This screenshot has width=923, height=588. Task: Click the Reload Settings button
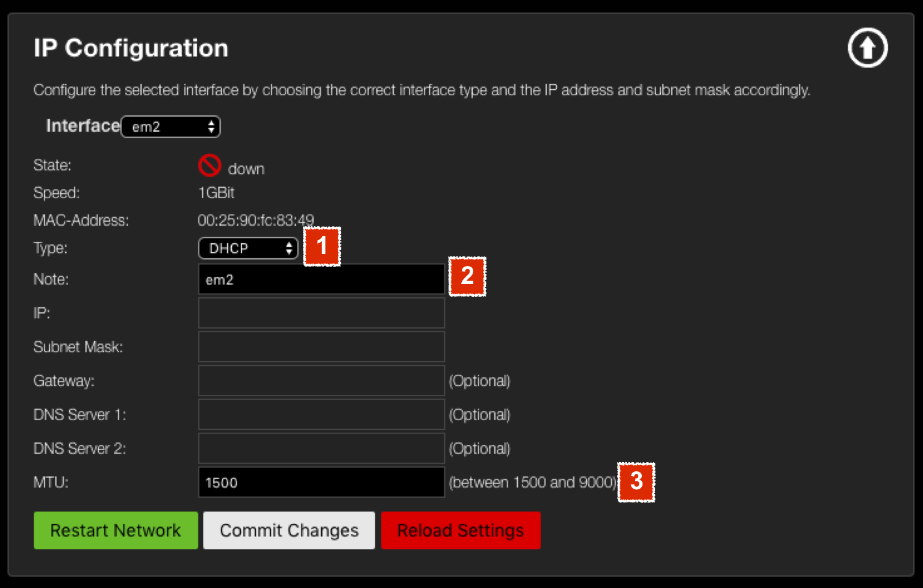461,530
